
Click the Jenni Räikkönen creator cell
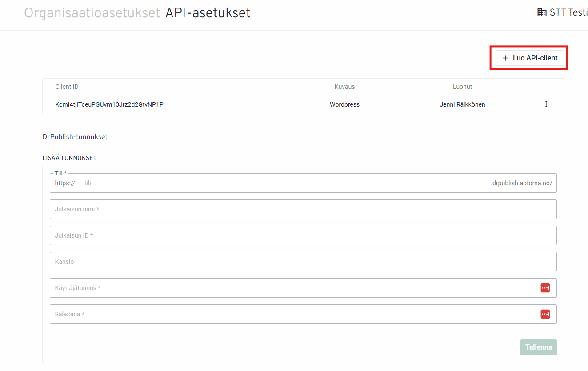462,104
